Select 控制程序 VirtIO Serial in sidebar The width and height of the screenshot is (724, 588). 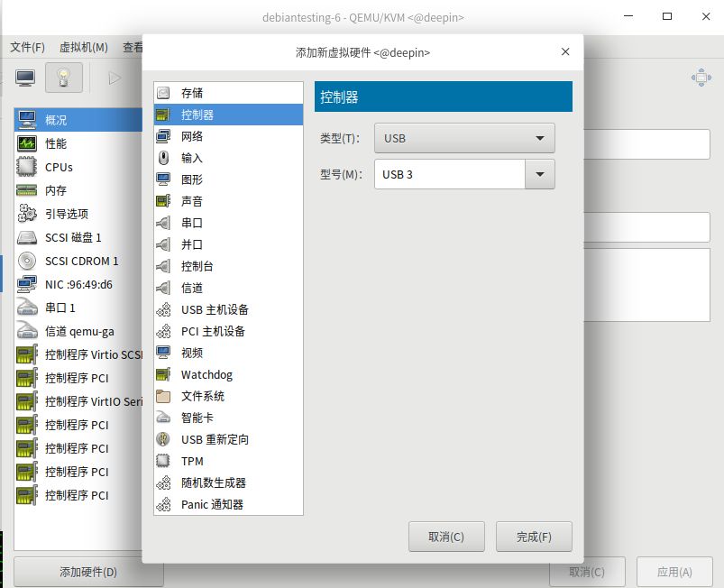[78, 401]
